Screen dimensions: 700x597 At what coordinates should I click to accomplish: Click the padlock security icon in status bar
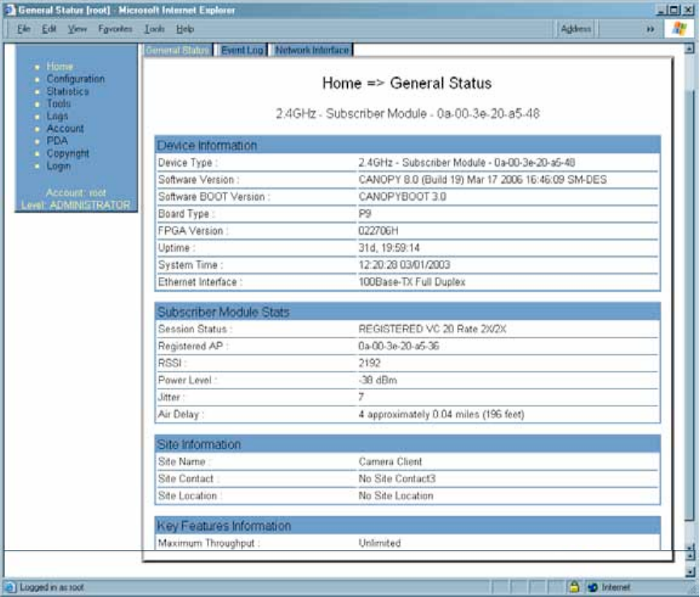coord(574,586)
